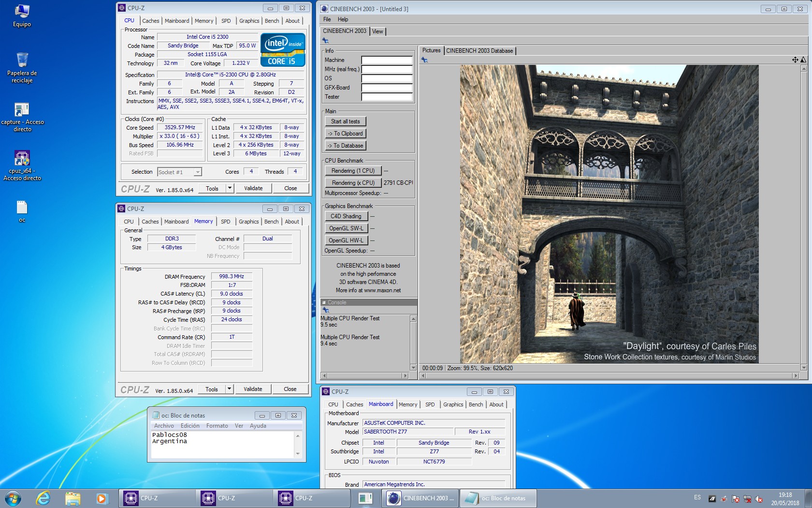Screen dimensions: 812x508
Task: Select the cpuz_x64 desktop shortcut
Action: tap(22, 166)
